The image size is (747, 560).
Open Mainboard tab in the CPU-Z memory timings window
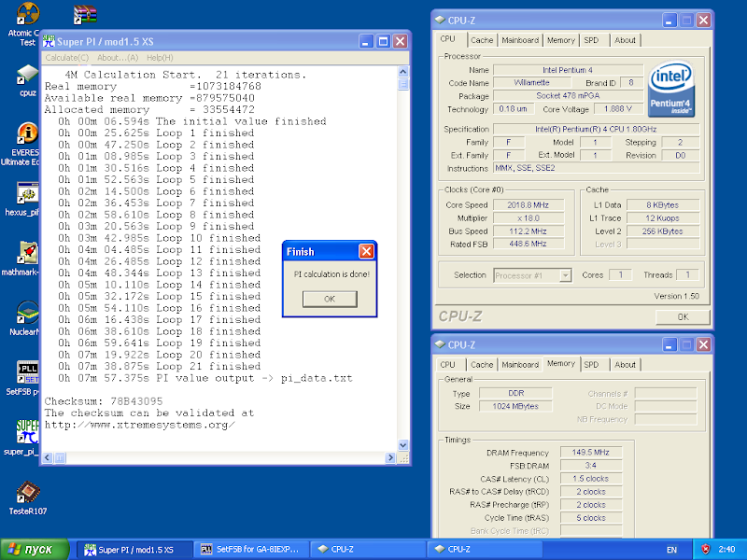tap(520, 364)
